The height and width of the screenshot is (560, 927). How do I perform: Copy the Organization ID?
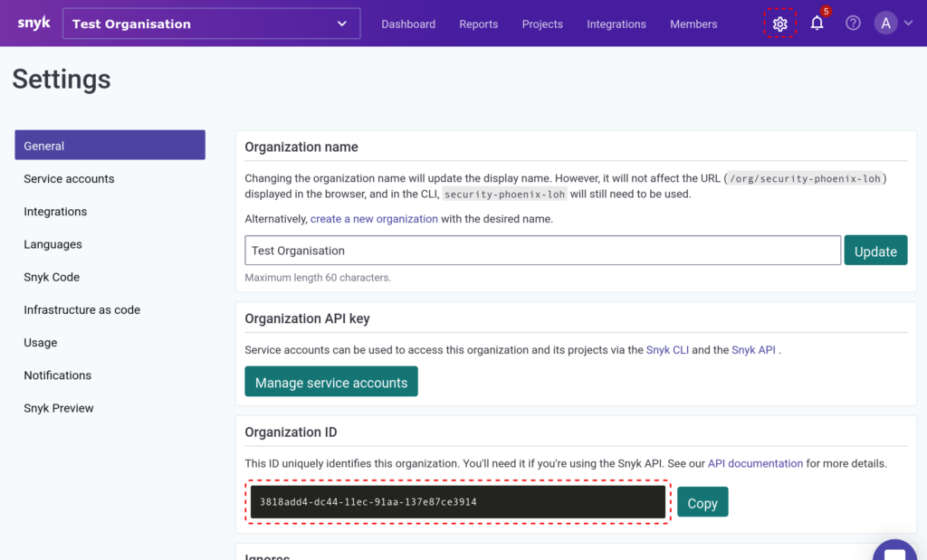click(702, 502)
